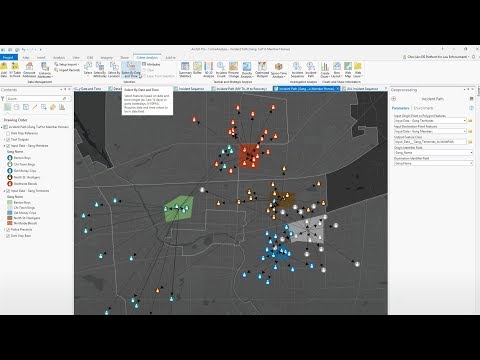Open the 80-20 Analysis tool
This screenshot has width=480, height=360.
pos(208,69)
